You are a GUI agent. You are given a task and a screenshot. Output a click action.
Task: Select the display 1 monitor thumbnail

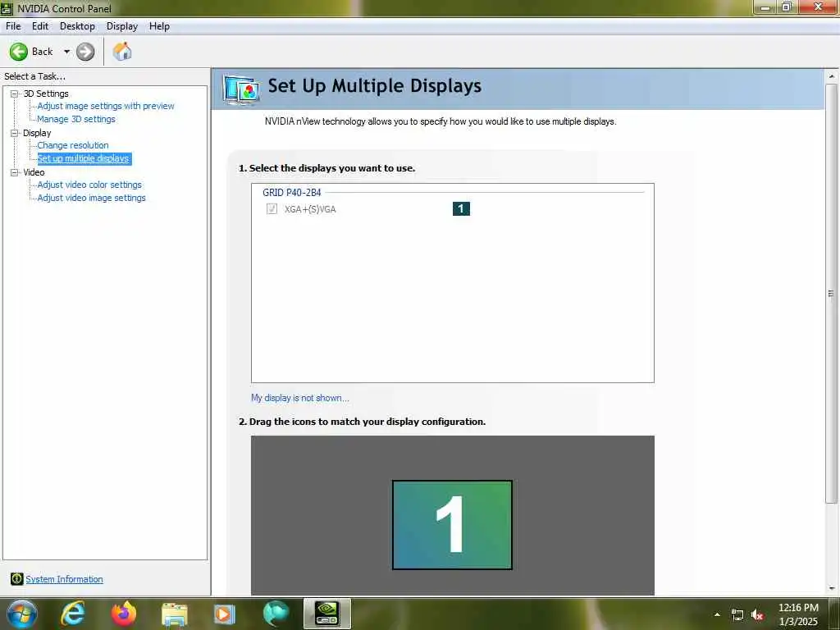(452, 525)
